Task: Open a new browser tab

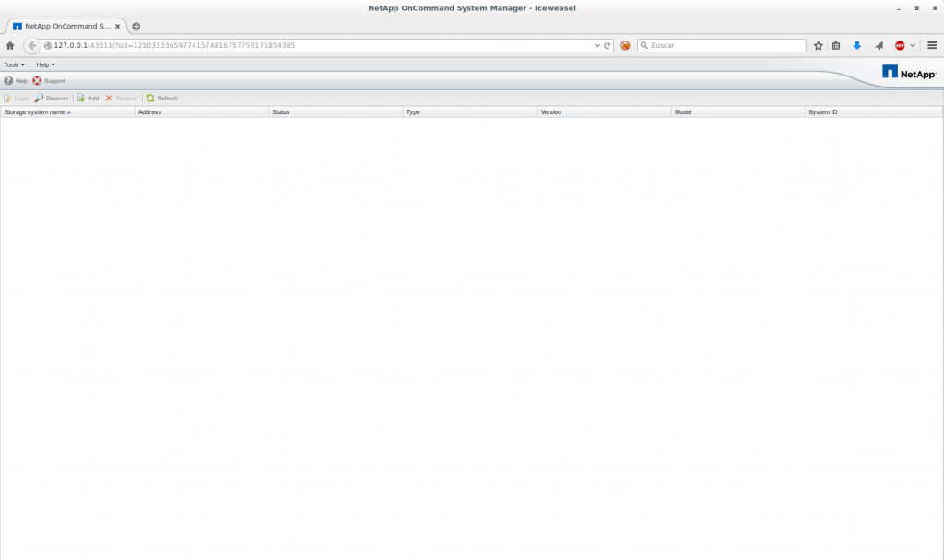Action: (136, 26)
